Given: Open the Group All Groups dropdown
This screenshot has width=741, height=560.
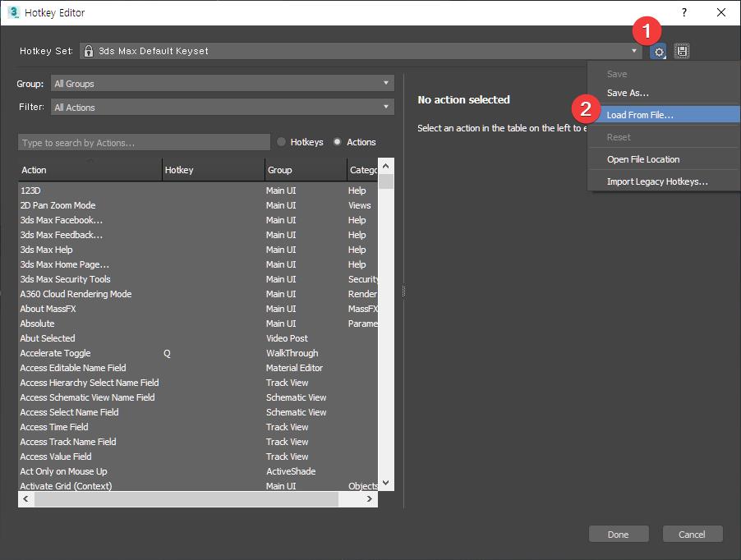Looking at the screenshot, I should click(222, 84).
